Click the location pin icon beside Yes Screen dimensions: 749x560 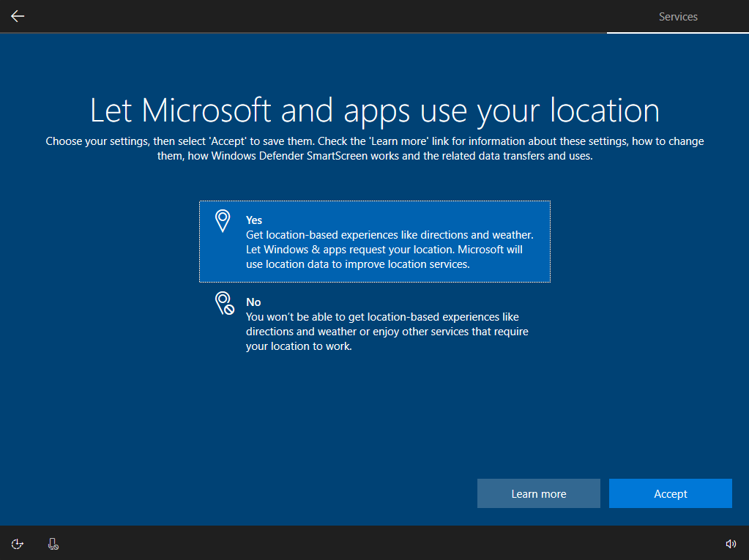[x=223, y=221]
